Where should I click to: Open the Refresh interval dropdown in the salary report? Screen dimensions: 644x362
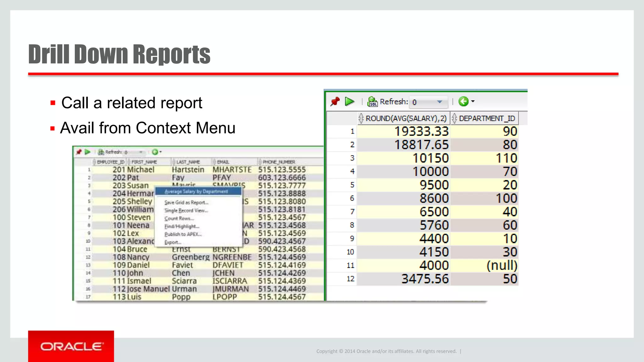[x=429, y=102]
